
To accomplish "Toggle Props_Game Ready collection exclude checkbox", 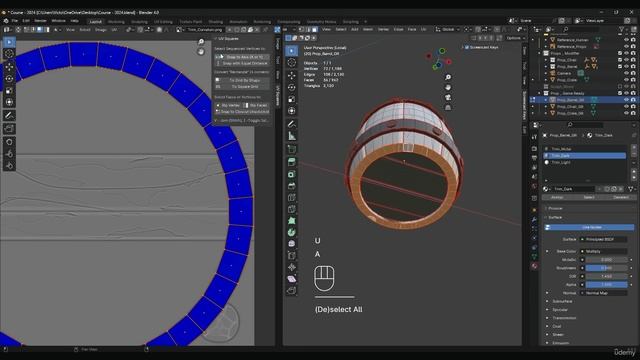I will 620,93.
